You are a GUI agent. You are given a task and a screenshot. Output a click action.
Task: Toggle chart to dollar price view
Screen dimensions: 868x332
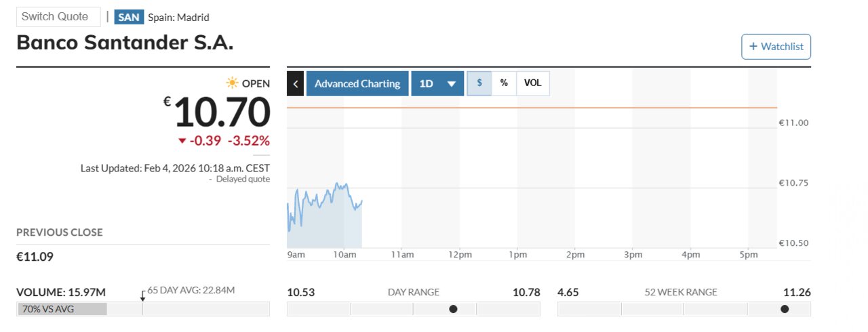coord(479,83)
